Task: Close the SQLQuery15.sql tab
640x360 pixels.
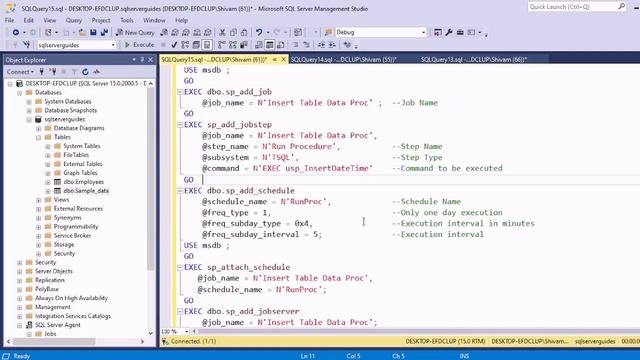Action: pos(284,60)
